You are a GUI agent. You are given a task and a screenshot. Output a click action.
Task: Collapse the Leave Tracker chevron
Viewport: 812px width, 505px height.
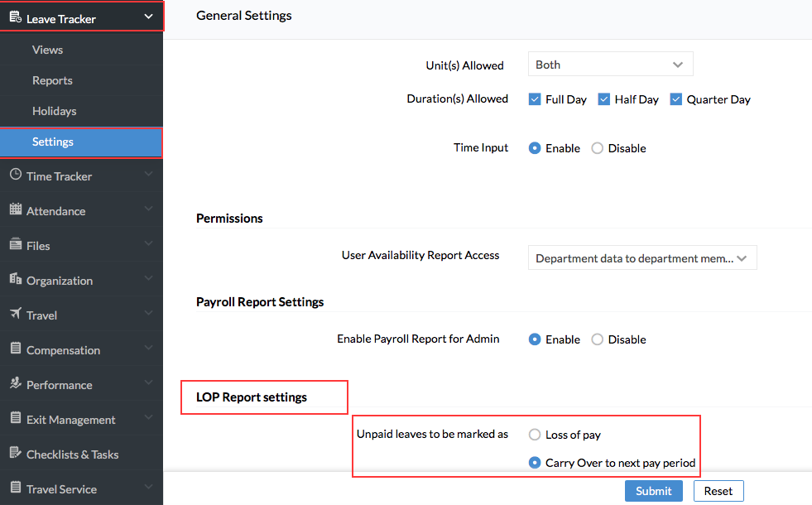pyautogui.click(x=149, y=17)
